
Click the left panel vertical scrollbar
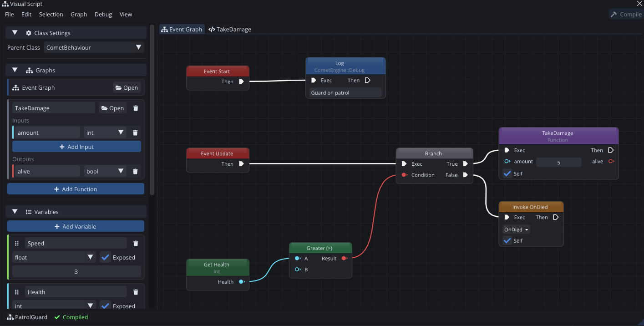[152, 109]
